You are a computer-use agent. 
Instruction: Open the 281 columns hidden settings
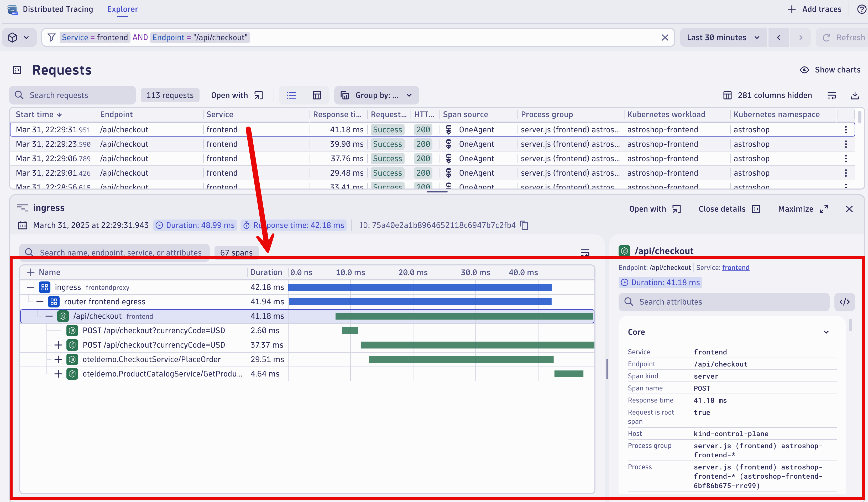pos(767,95)
